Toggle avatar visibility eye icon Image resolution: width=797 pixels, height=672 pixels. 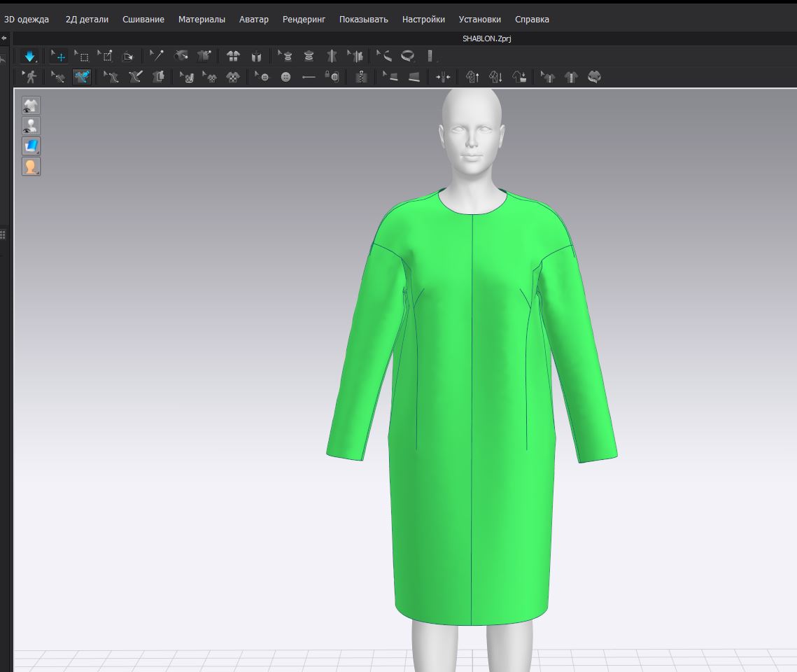point(31,126)
